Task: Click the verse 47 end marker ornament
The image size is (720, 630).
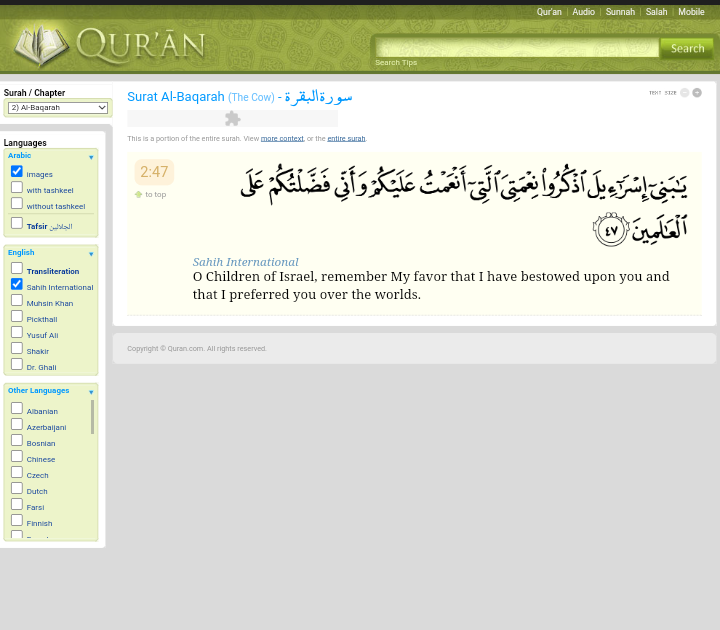Action: [611, 229]
